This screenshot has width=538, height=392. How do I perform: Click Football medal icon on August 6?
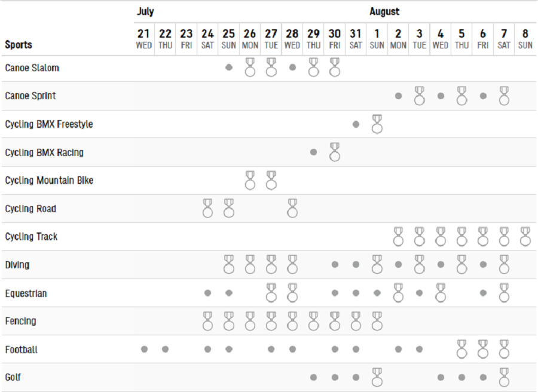click(483, 349)
